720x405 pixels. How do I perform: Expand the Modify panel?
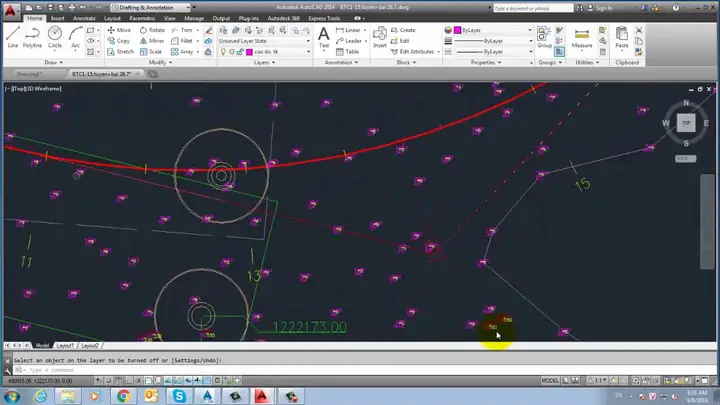160,62
